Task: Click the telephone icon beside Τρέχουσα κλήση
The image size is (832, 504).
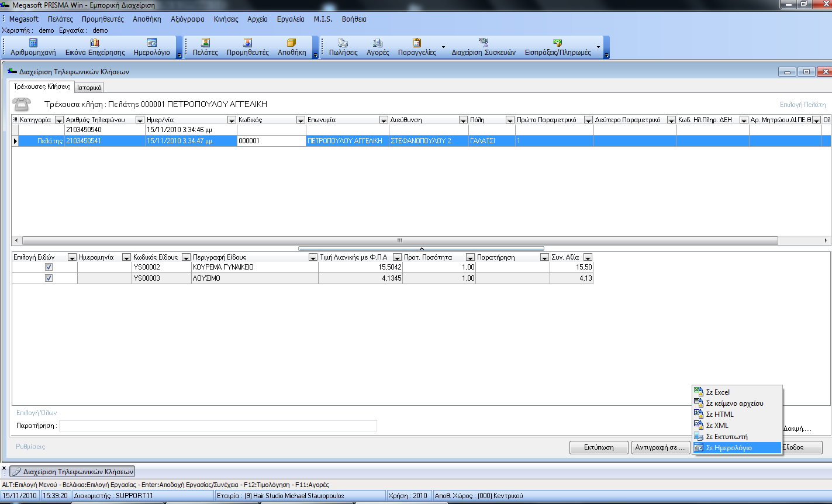Action: coord(22,104)
